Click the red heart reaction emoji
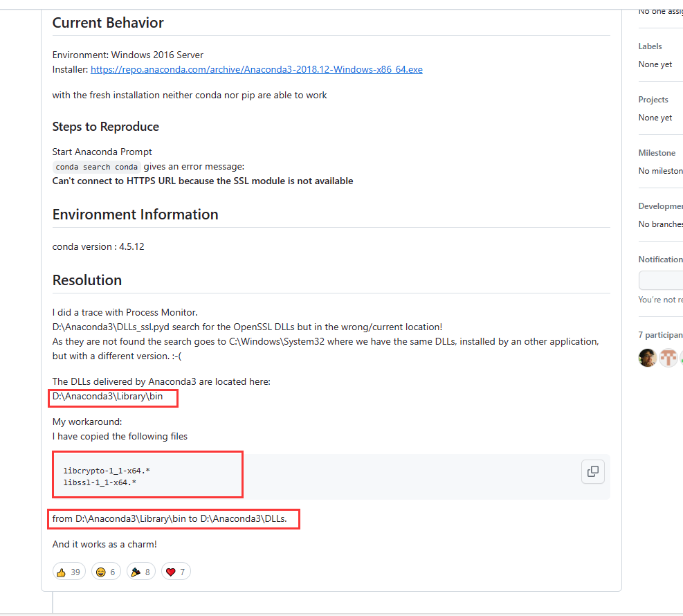Screen dimensions: 683x616 pyautogui.click(x=171, y=572)
